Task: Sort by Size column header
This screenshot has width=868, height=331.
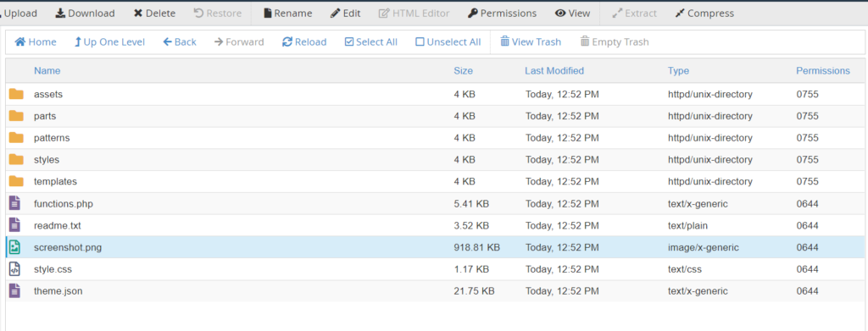Action: click(464, 71)
